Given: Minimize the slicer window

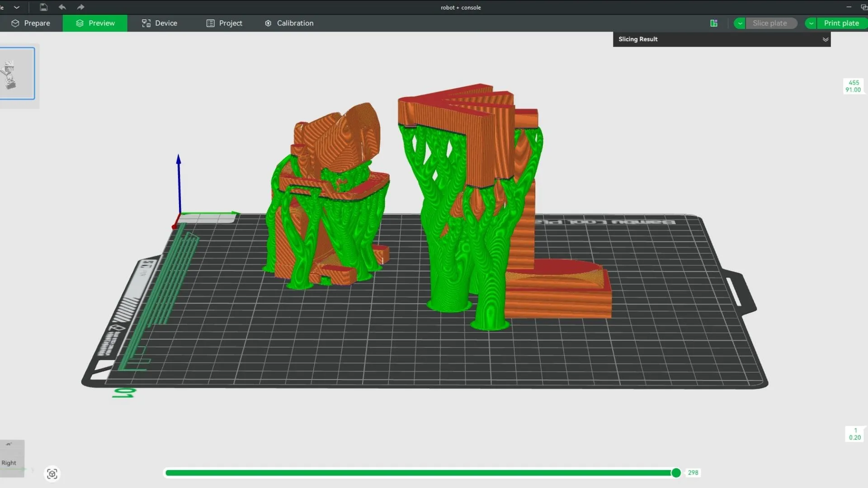Looking at the screenshot, I should (x=849, y=7).
